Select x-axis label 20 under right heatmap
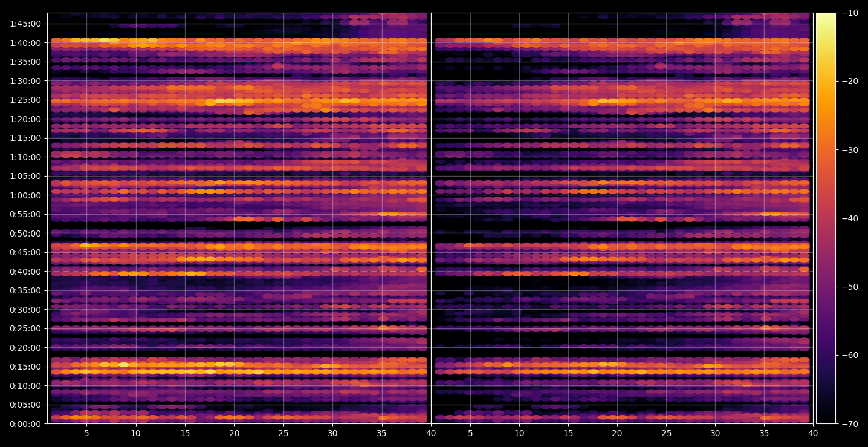Screen dimensions: 868x447 617,434
